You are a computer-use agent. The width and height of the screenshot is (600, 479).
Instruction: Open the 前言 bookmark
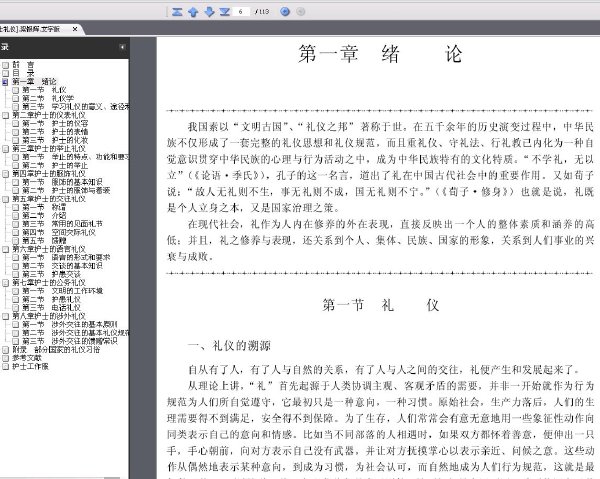(23, 65)
